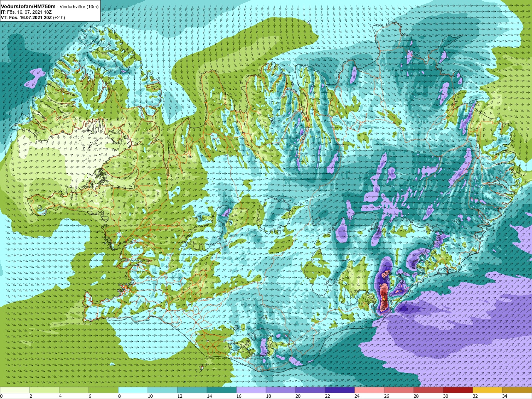Select the teal 12–14 legend swatch
The width and height of the screenshot is (532, 399).
pos(192,390)
